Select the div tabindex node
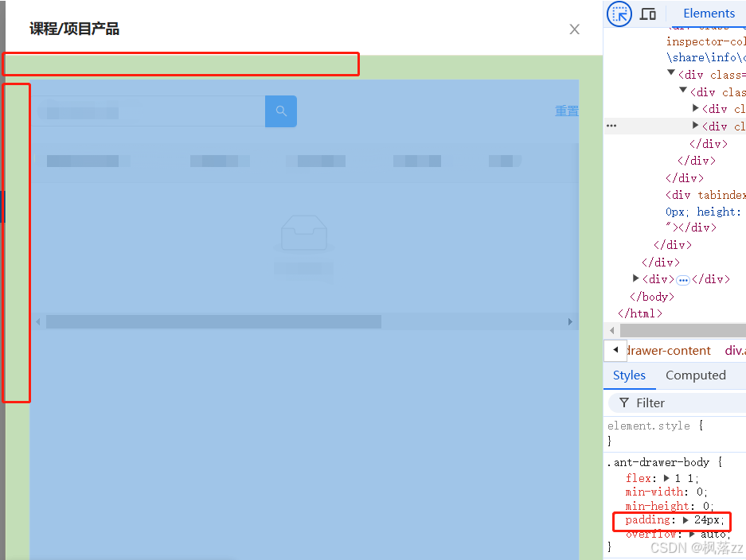 [705, 195]
